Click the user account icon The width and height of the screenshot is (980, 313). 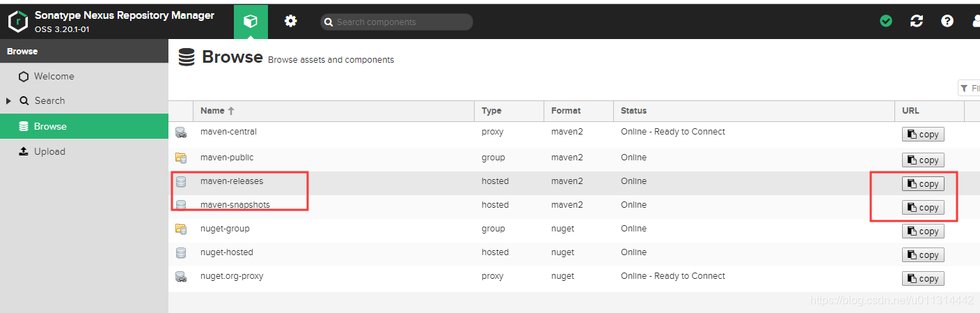[976, 22]
